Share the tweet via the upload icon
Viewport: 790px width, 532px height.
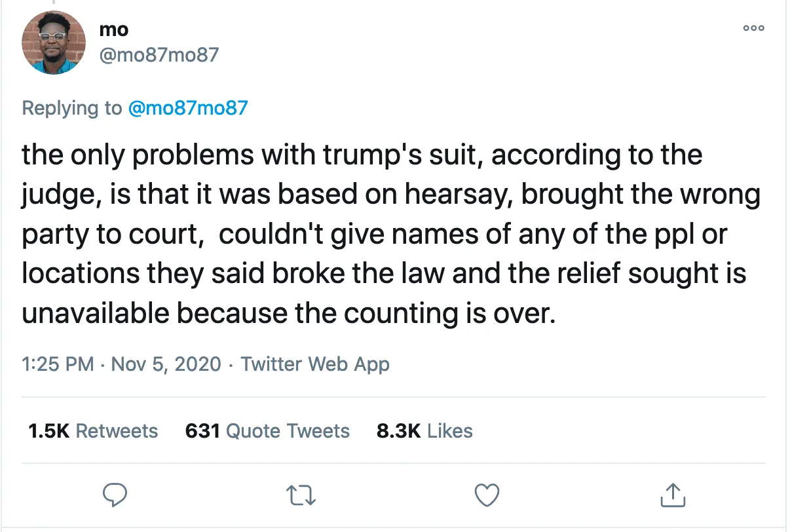(672, 495)
